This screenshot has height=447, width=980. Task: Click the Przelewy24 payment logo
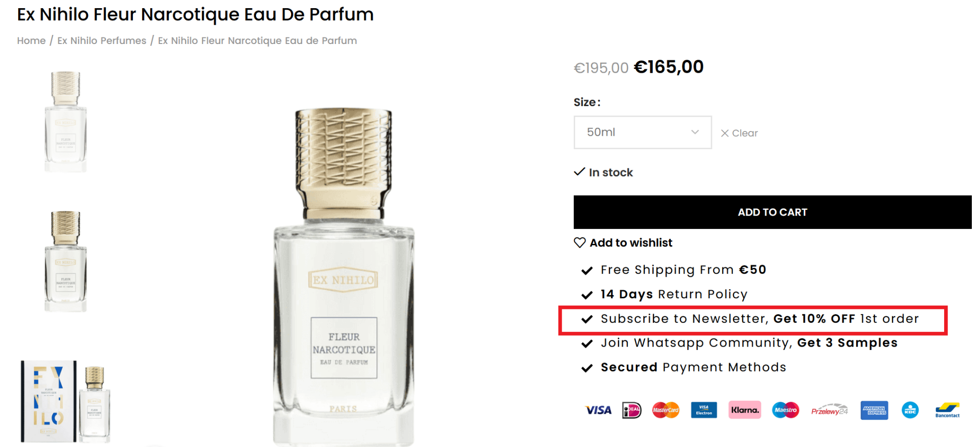pos(829,410)
